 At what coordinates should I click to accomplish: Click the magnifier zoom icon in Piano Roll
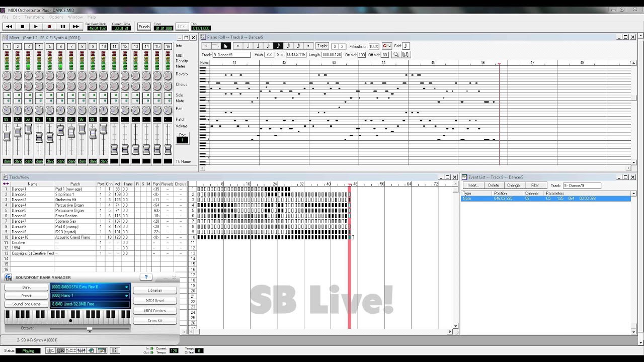[396, 54]
